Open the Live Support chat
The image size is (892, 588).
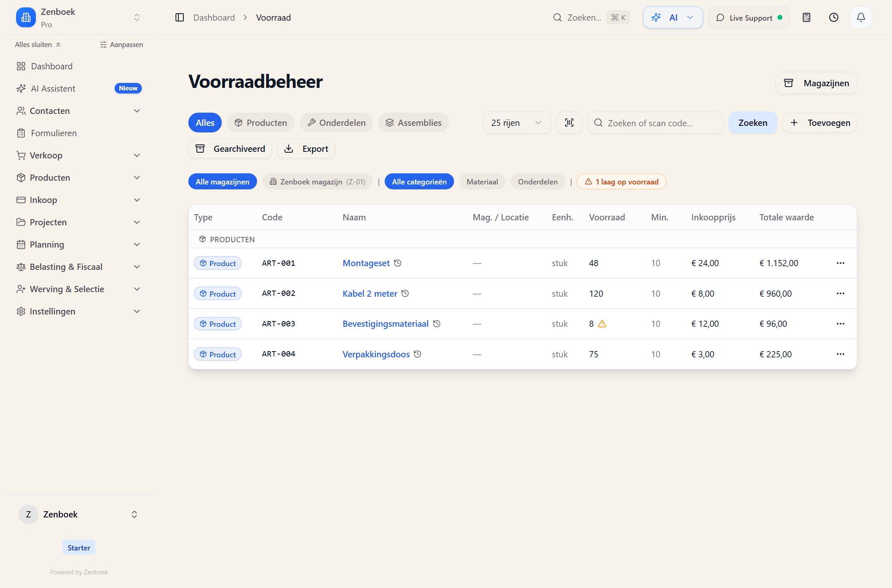(749, 17)
